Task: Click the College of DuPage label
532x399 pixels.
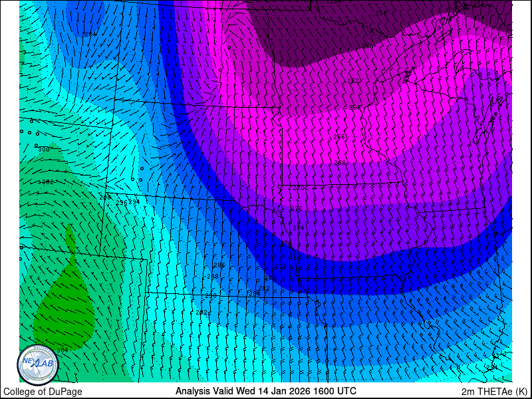Action: (x=43, y=392)
